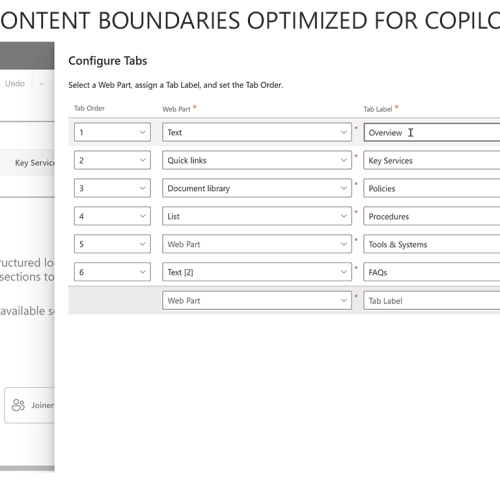This screenshot has height=500, width=500.
Task: Expand the Text web part dropdown
Action: pos(257,132)
